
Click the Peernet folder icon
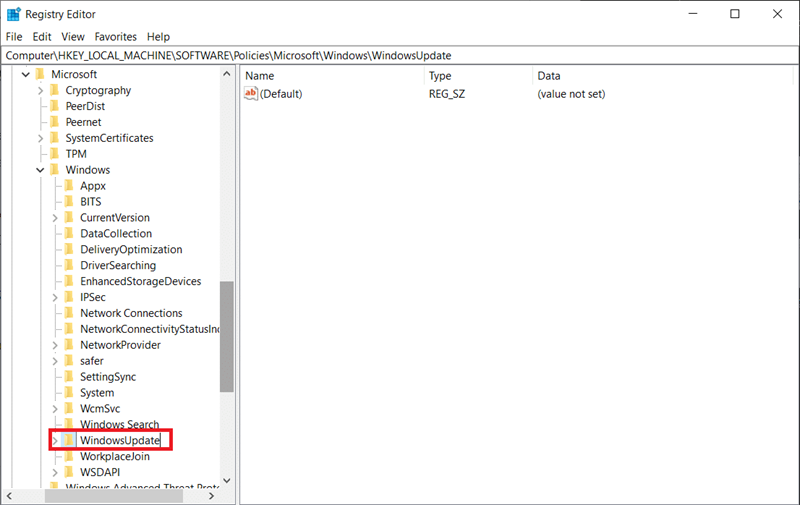point(55,122)
